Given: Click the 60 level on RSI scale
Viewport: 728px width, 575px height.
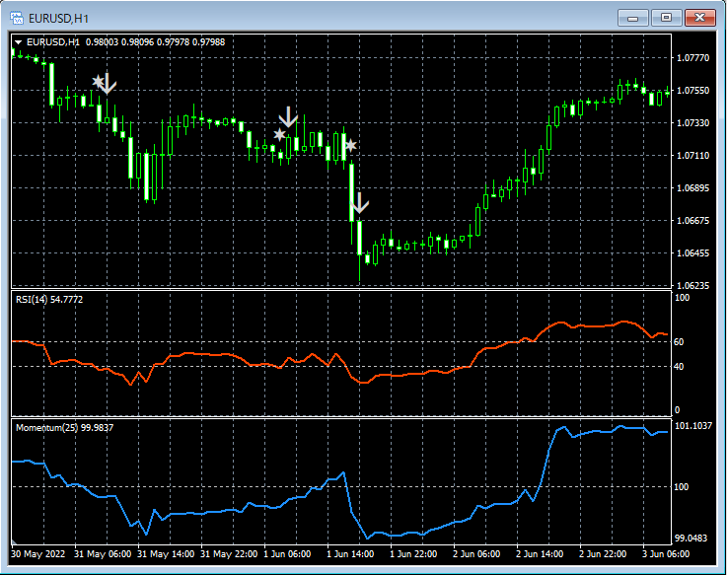Looking at the screenshot, I should pos(681,342).
